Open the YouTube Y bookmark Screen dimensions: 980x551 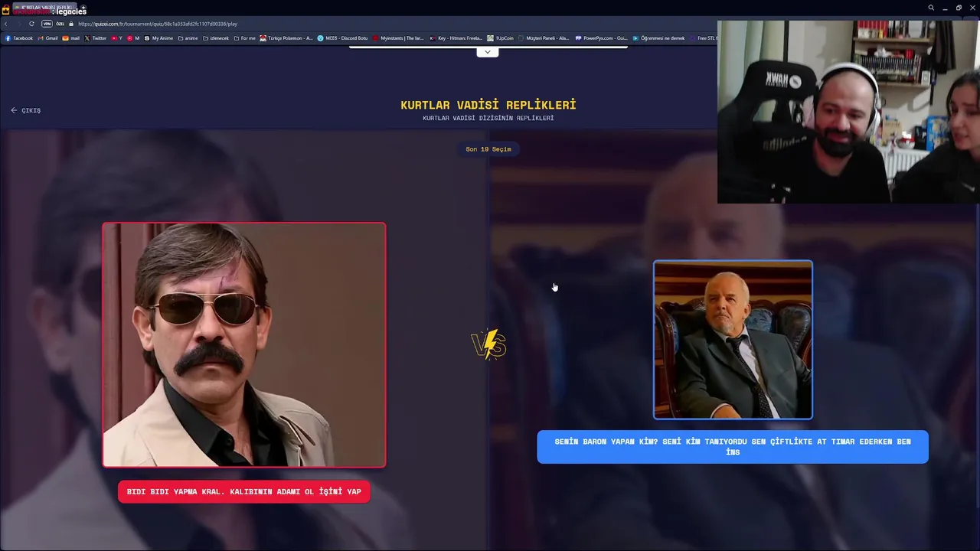(x=117, y=38)
